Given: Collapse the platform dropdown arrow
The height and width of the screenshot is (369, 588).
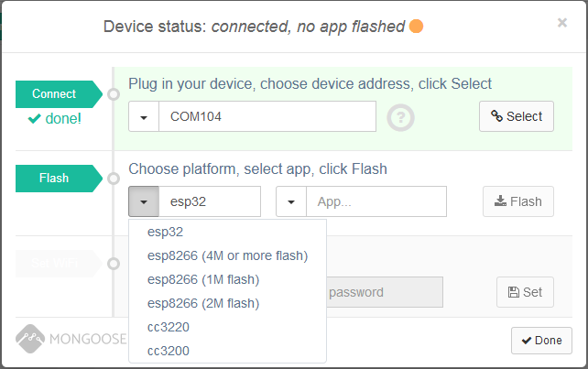Looking at the screenshot, I should [144, 201].
